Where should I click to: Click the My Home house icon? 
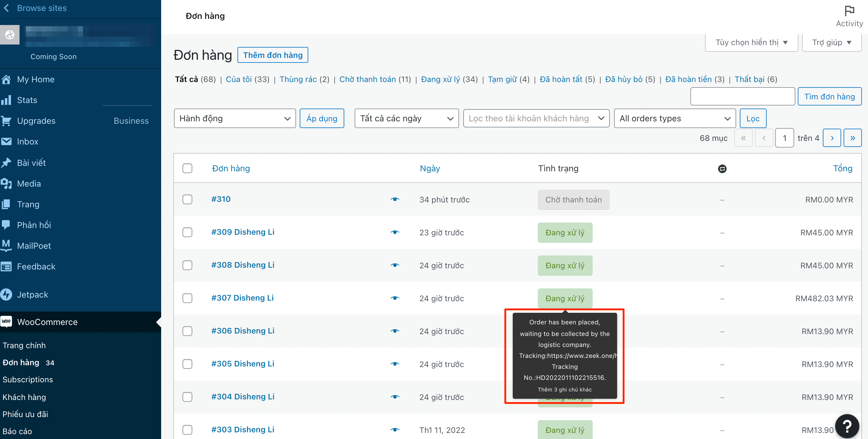tap(6, 80)
